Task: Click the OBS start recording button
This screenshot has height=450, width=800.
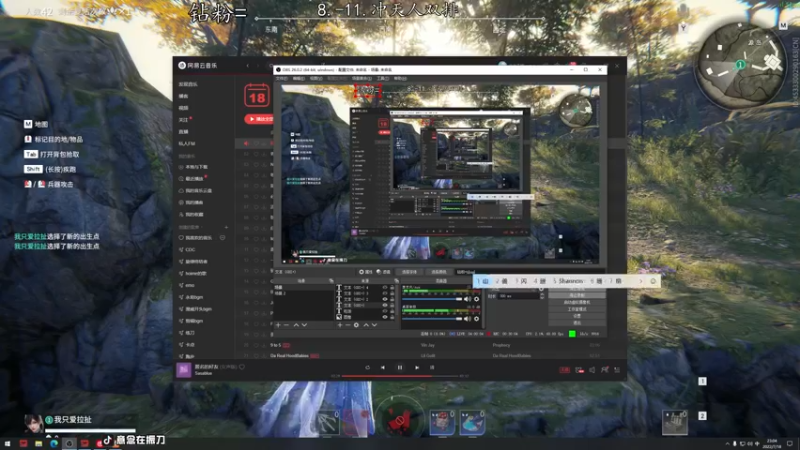Action: coord(577,295)
